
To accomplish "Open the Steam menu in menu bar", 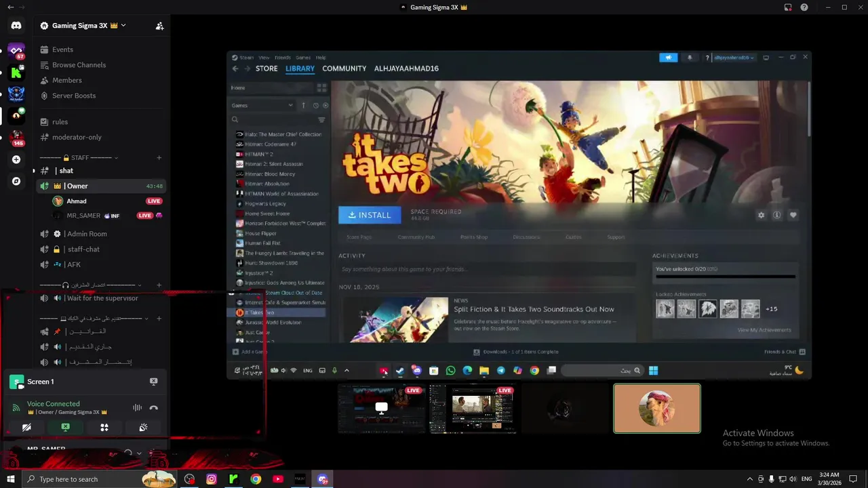I will 246,58.
